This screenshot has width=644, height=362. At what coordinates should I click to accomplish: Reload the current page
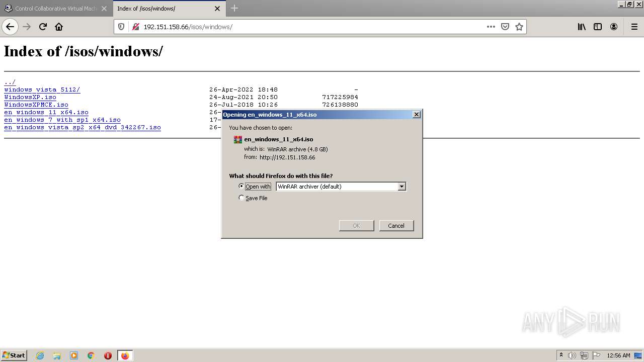[43, 27]
